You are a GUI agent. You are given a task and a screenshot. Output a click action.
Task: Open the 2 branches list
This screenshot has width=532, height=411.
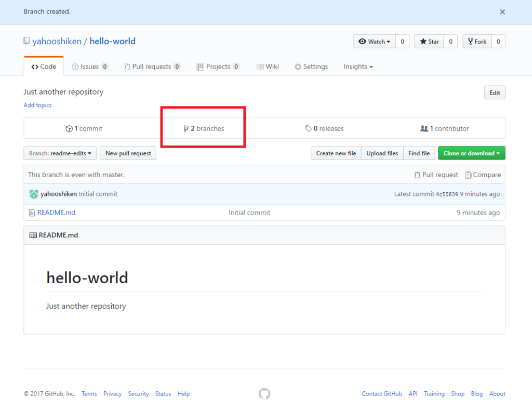[204, 128]
